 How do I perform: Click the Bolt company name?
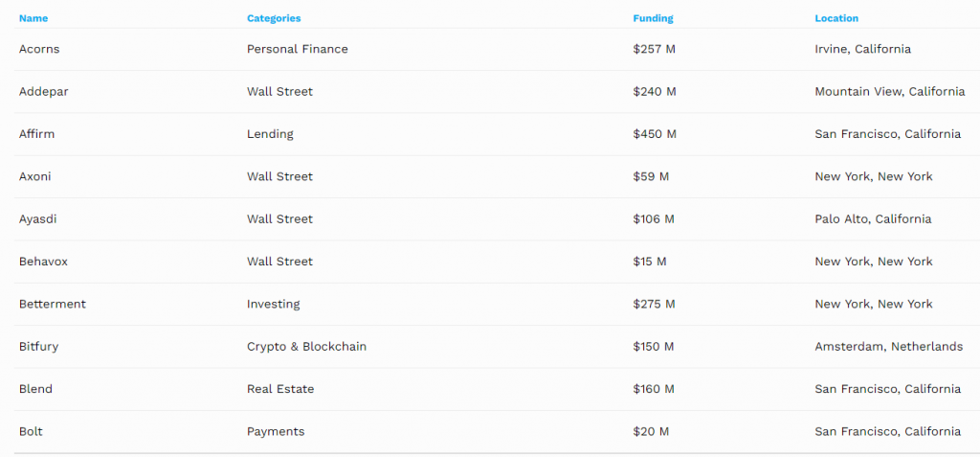click(31, 431)
